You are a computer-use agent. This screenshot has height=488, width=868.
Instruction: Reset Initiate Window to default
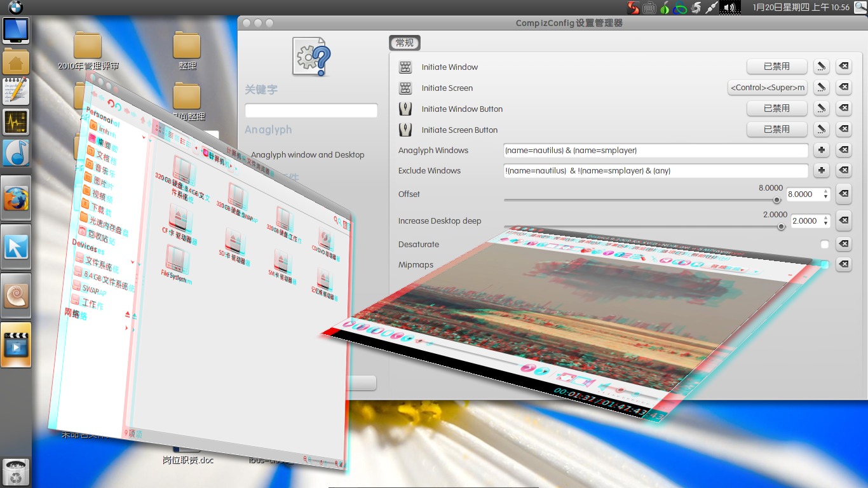844,67
